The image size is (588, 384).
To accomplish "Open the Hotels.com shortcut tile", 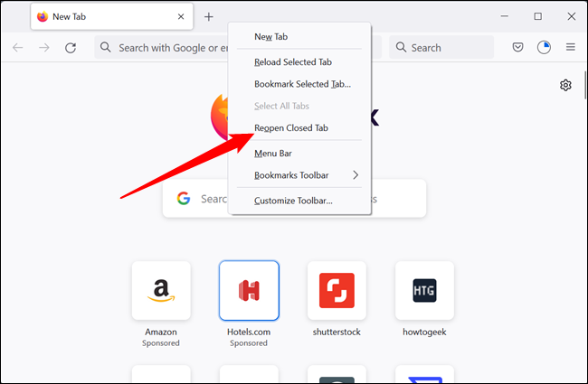I will (x=249, y=291).
